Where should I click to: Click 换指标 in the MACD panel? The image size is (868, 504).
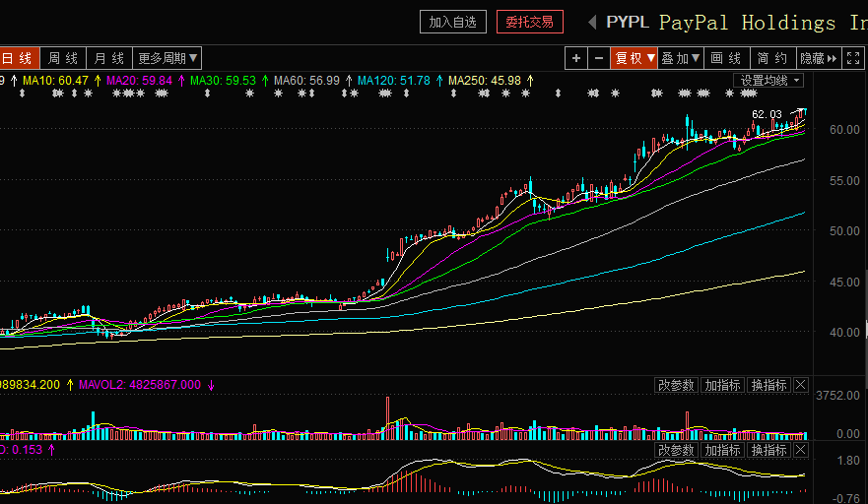point(768,450)
